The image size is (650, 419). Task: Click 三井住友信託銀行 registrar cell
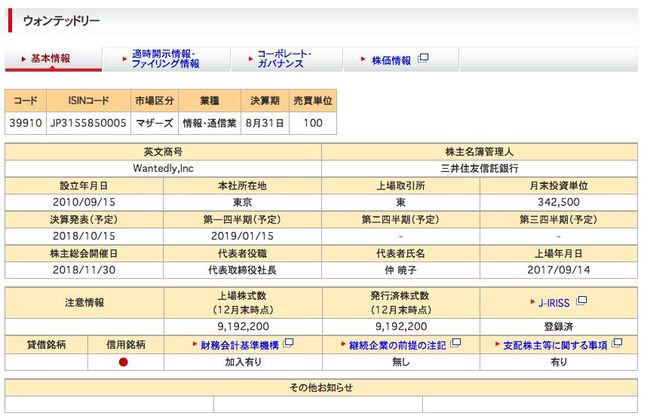(x=480, y=169)
